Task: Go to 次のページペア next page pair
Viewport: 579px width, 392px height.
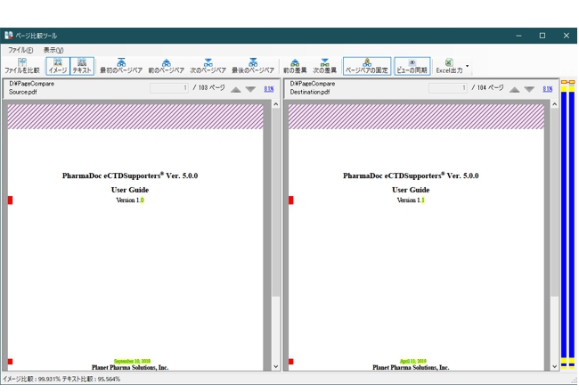Action: coord(208,66)
